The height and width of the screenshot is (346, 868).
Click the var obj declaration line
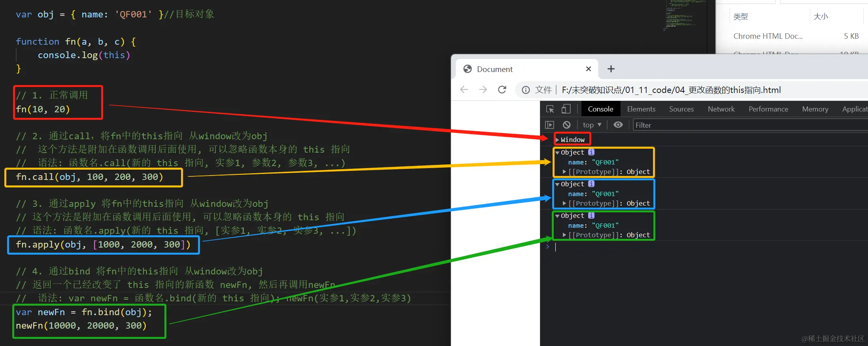pyautogui.click(x=115, y=15)
